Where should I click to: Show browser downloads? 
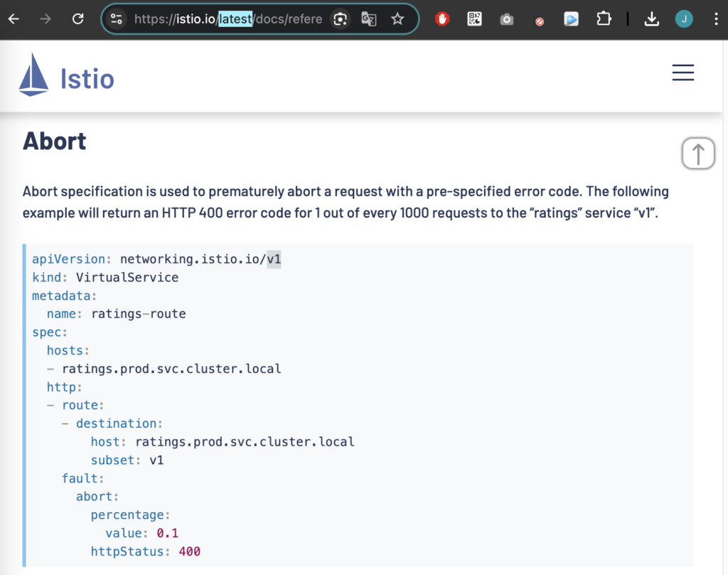pos(652,19)
